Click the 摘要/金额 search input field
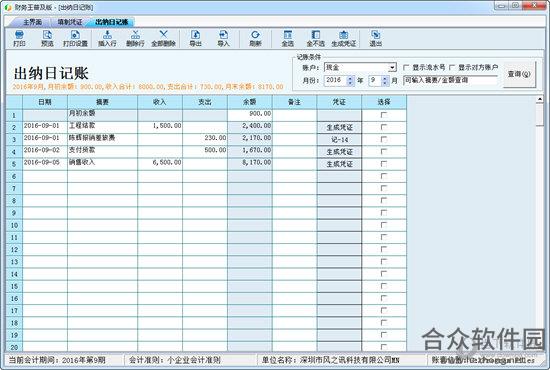 point(450,80)
